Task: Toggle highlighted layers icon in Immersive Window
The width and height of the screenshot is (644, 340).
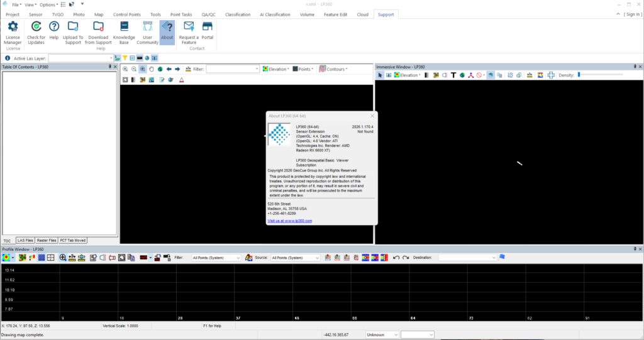Action: pyautogui.click(x=491, y=75)
